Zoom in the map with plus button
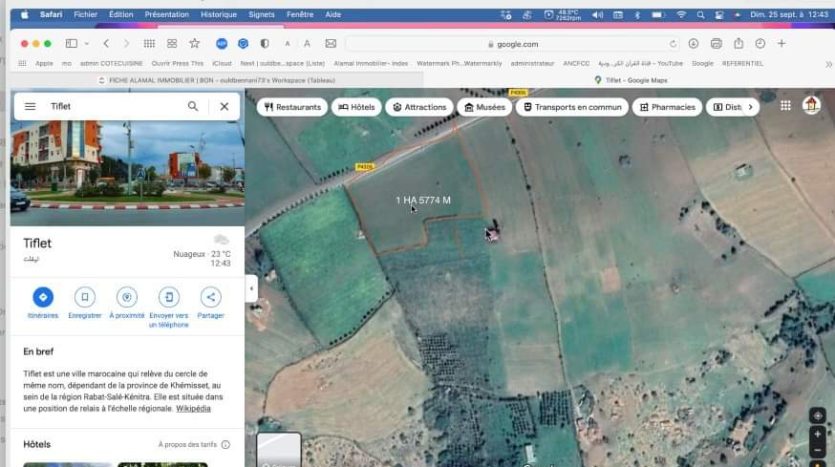835x467 pixels. pos(818,435)
